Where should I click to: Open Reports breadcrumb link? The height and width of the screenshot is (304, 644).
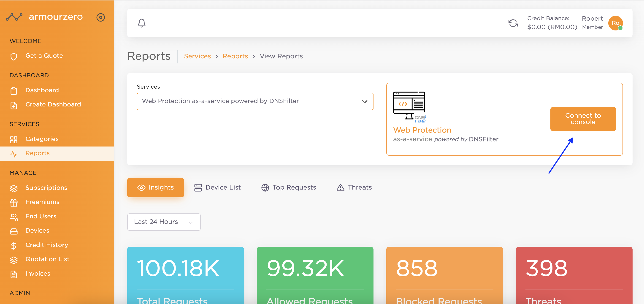point(235,56)
